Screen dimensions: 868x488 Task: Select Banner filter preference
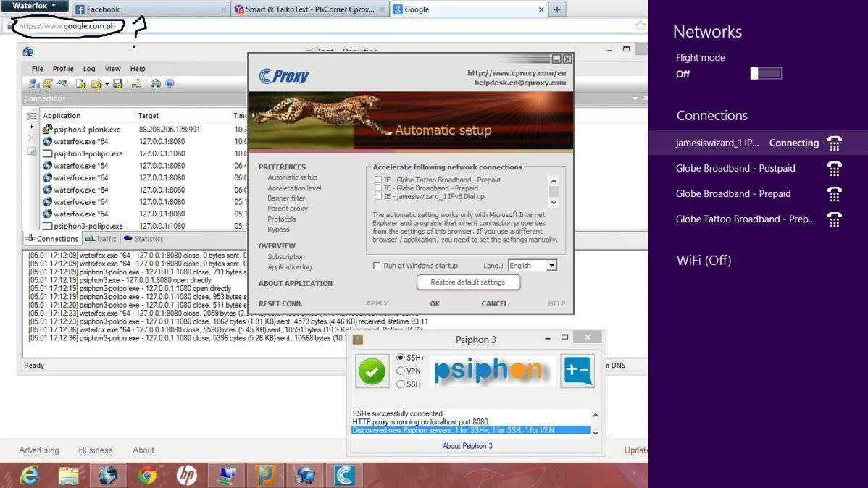point(286,198)
